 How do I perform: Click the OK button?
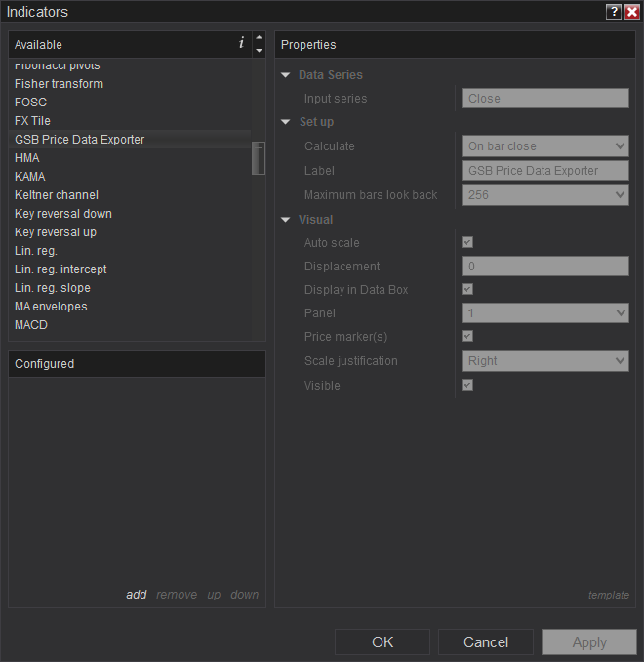point(382,642)
